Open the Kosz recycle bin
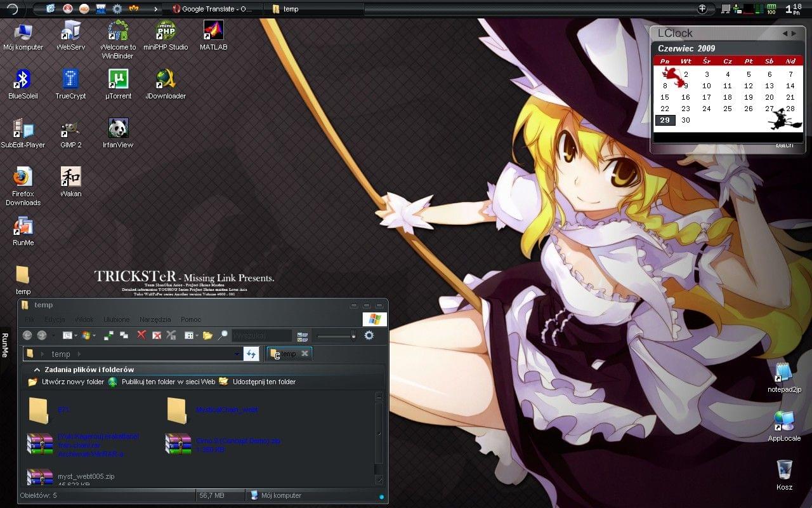Viewport: 812px width, 508px height. 785,475
